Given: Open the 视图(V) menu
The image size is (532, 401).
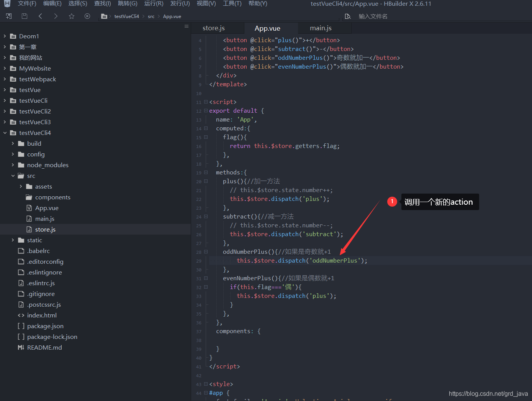Looking at the screenshot, I should (206, 3).
